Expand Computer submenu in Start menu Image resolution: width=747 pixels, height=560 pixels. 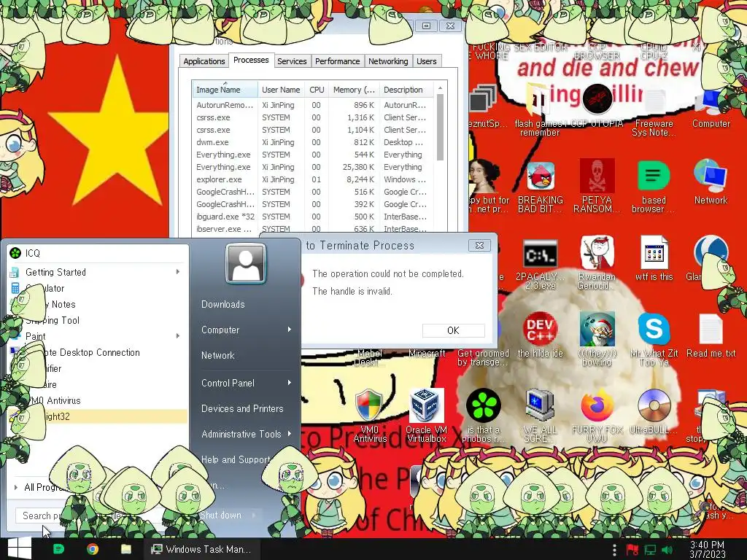coord(245,330)
